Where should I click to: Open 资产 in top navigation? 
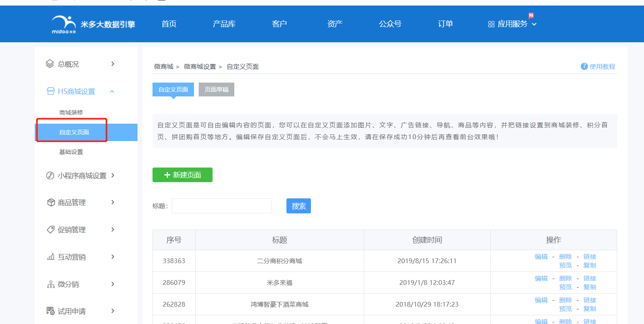(x=335, y=24)
